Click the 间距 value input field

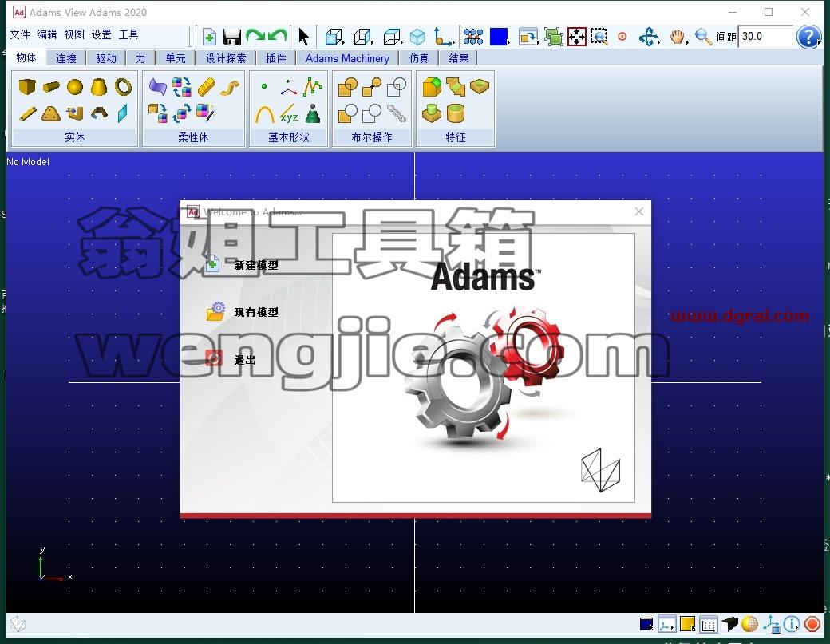pyautogui.click(x=765, y=37)
